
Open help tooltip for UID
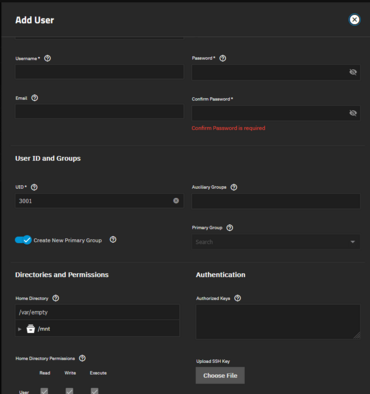click(34, 187)
